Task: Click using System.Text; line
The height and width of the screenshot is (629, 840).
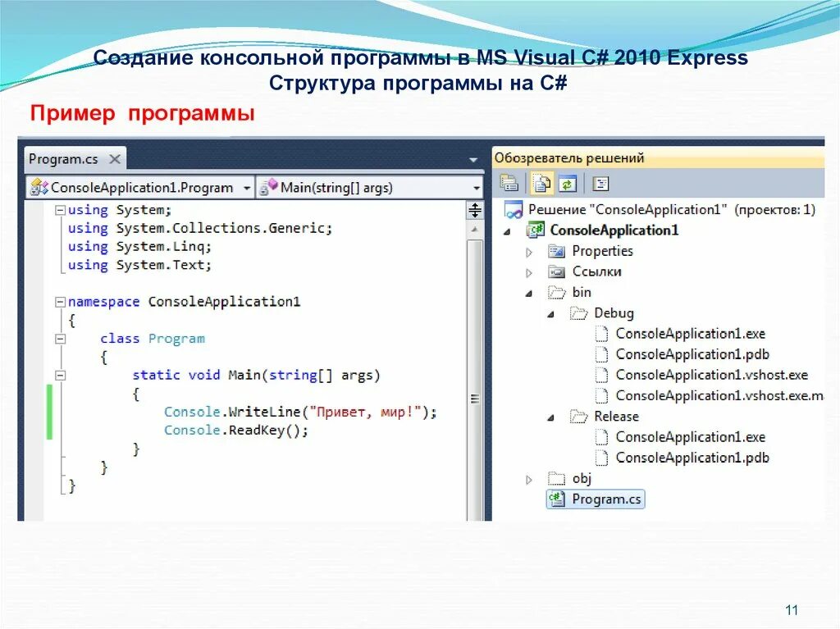Action: pyautogui.click(x=139, y=265)
